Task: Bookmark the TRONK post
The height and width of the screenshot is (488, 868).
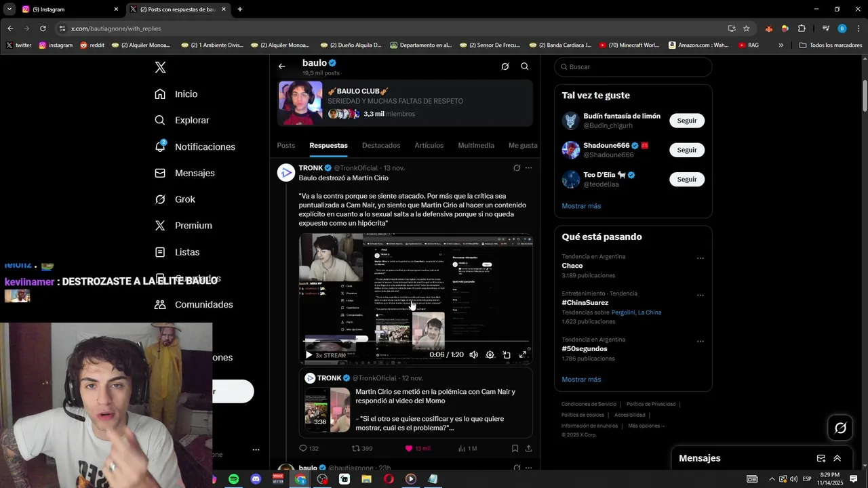Action: [515, 449]
